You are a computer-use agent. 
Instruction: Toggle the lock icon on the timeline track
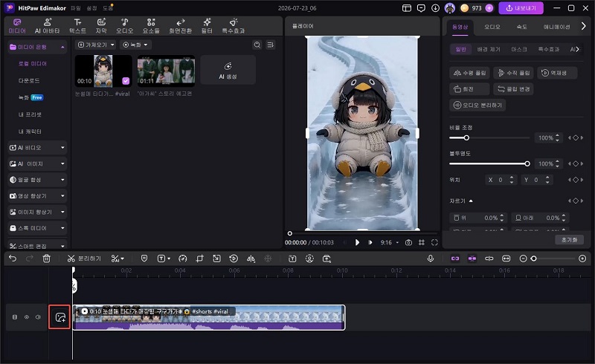pyautogui.click(x=15, y=317)
